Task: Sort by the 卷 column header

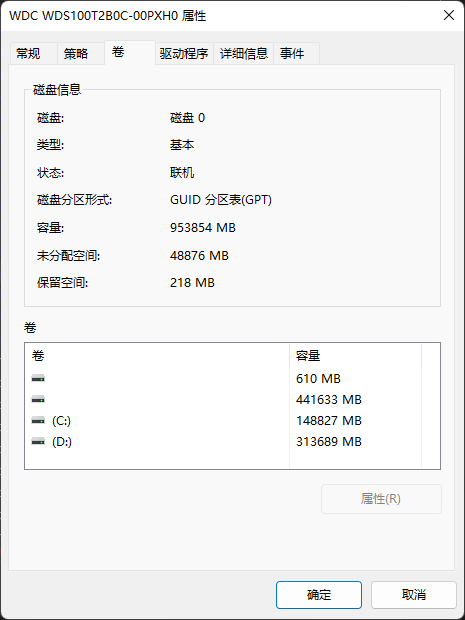Action: (x=157, y=356)
